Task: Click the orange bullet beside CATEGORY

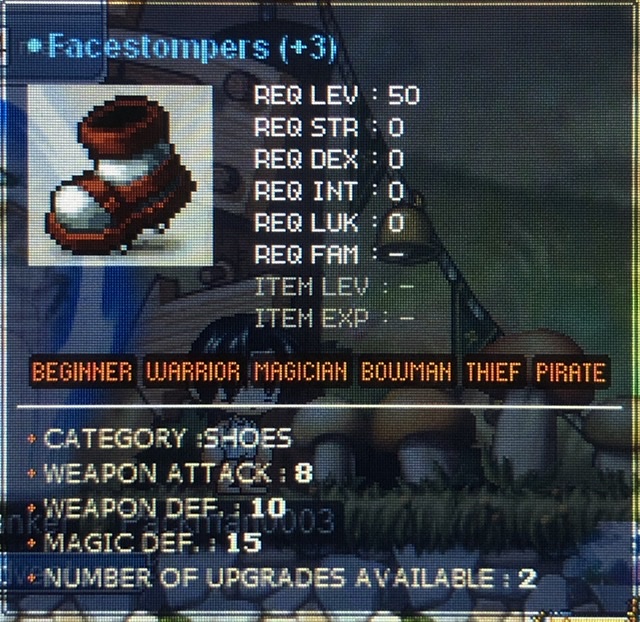Action: point(31,439)
